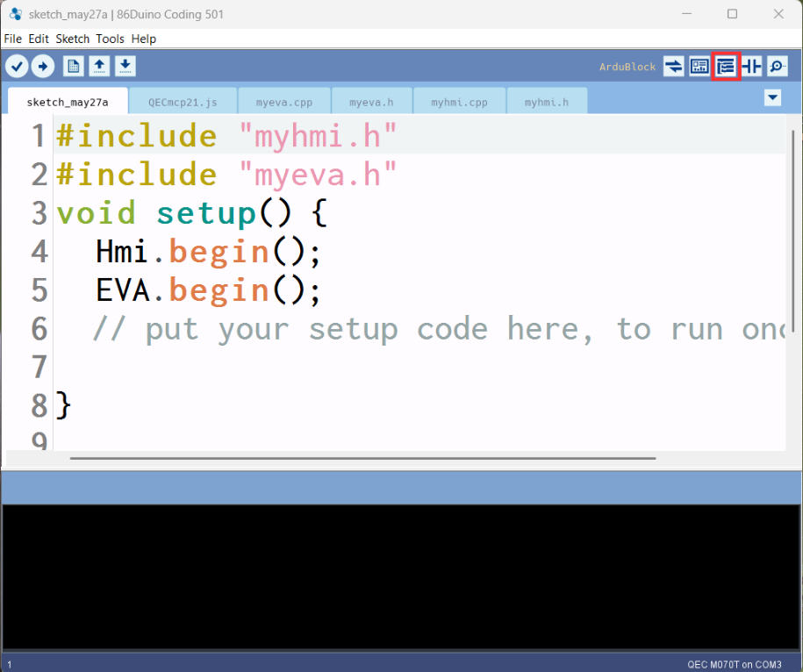Click the Upload arrow button

tap(43, 66)
